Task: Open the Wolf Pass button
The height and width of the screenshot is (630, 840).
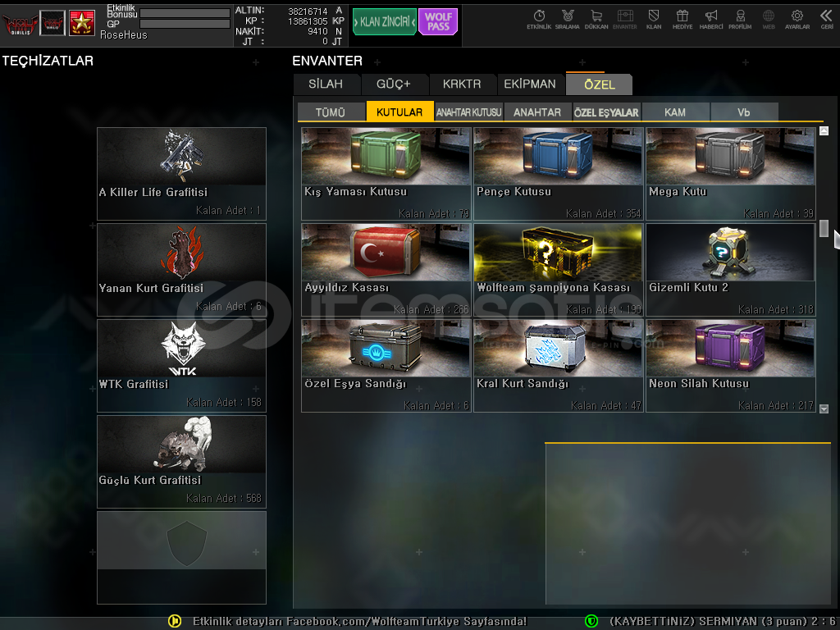Action: click(438, 22)
